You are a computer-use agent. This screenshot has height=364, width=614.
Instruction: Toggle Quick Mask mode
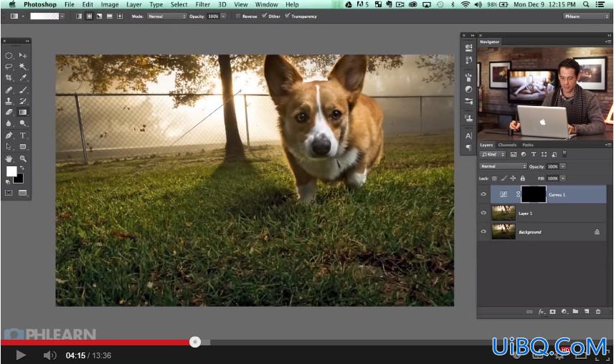pyautogui.click(x=9, y=192)
